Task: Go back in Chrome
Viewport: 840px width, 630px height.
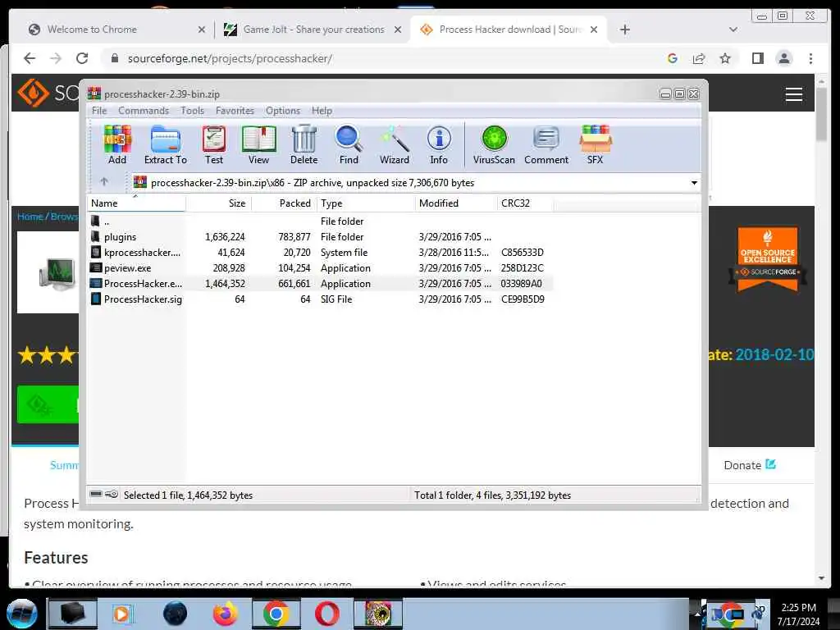Action: [30, 58]
